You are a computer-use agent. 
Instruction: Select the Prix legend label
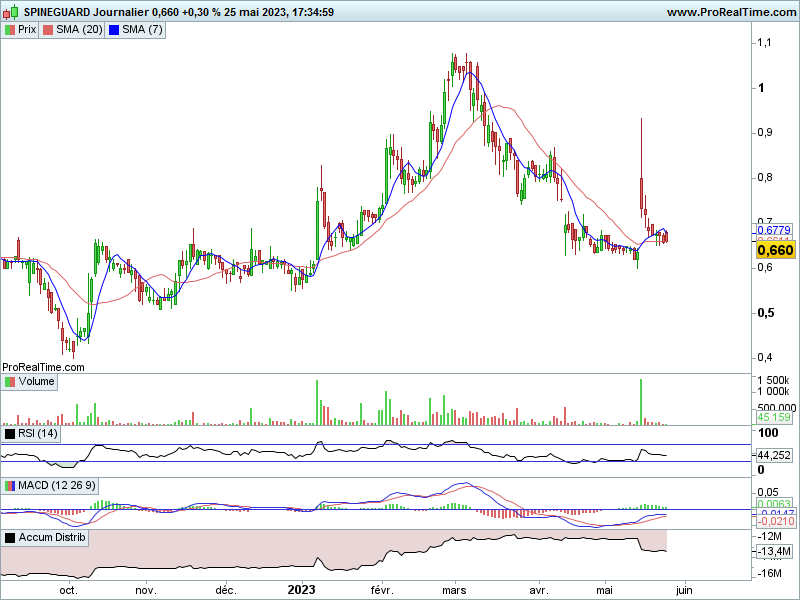pos(27,30)
